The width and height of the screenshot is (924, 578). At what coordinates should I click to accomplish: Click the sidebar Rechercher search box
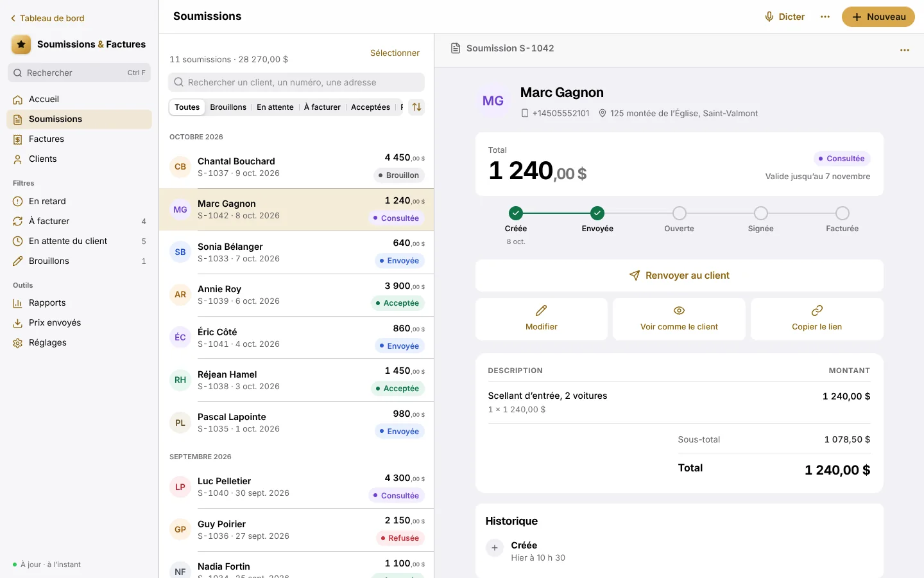tap(80, 73)
